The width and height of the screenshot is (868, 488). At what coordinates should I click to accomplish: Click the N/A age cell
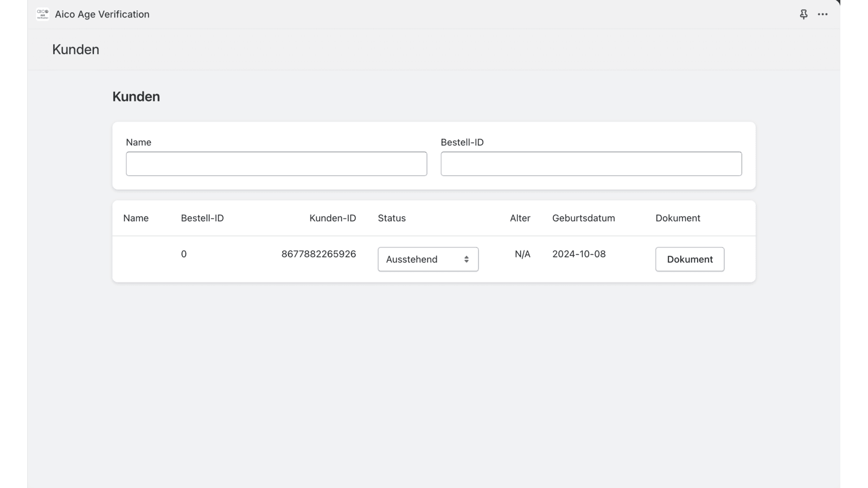pos(522,254)
